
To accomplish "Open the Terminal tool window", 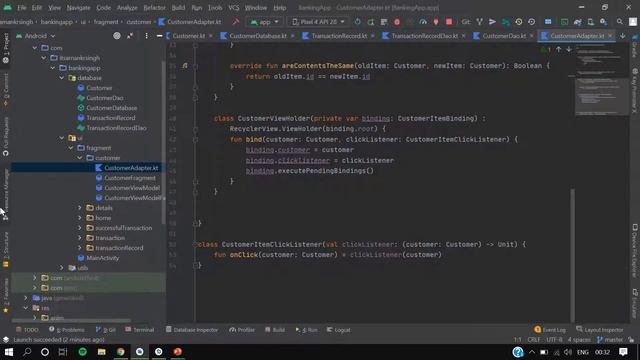I will tap(140, 330).
